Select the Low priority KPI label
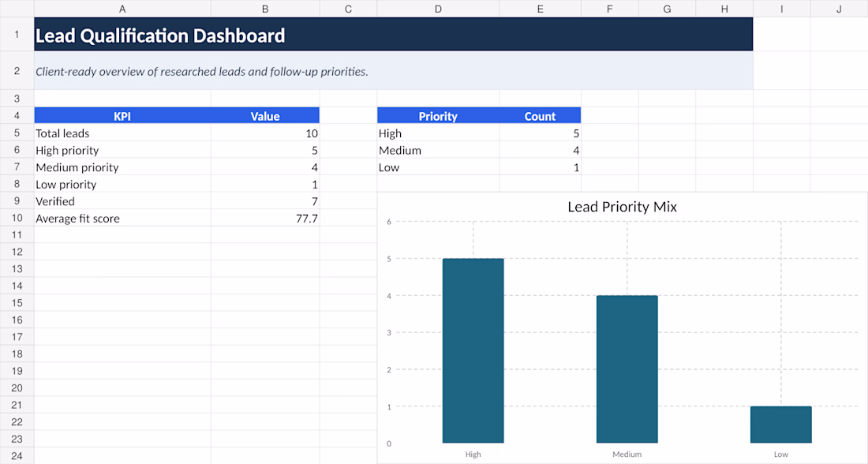Image resolution: width=868 pixels, height=464 pixels. (x=122, y=185)
